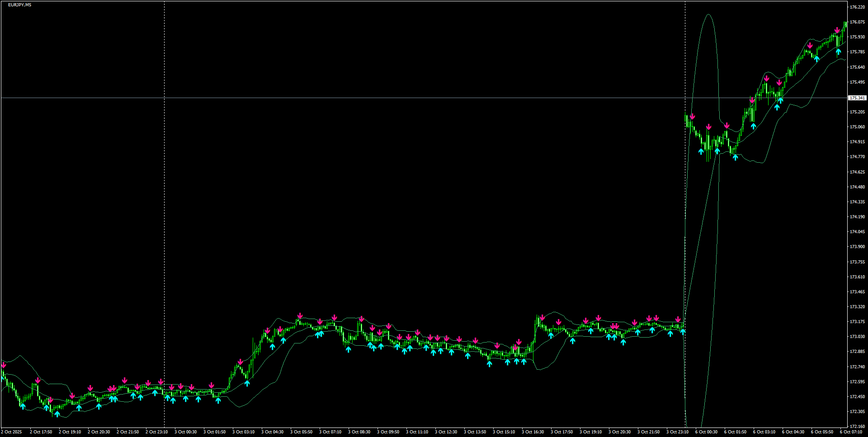Click the current price tag showing 175.341

(x=858, y=98)
